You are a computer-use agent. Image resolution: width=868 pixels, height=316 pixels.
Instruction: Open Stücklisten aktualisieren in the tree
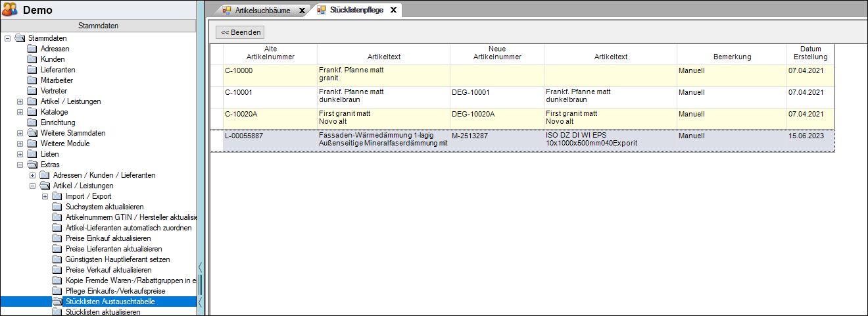103,312
